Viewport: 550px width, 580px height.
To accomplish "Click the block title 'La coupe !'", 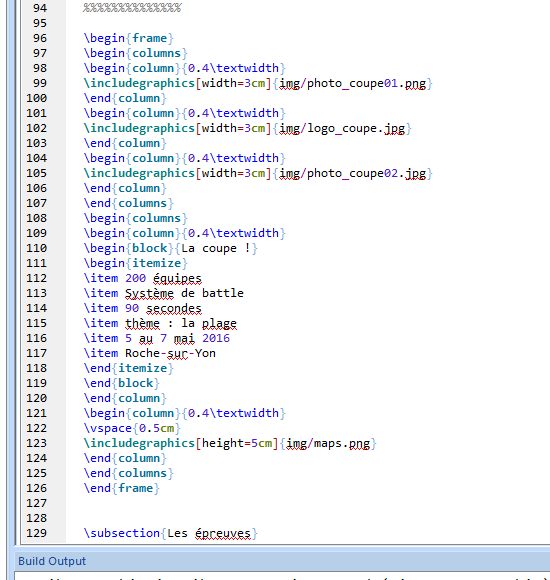I will (x=216, y=248).
